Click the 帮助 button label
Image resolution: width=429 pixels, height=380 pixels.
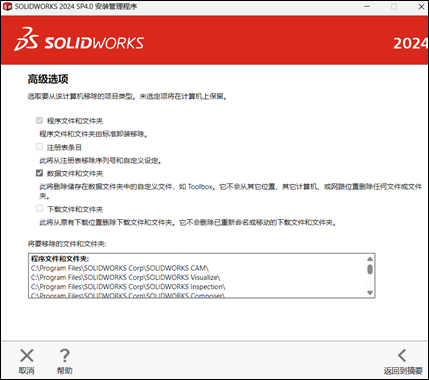(x=65, y=371)
